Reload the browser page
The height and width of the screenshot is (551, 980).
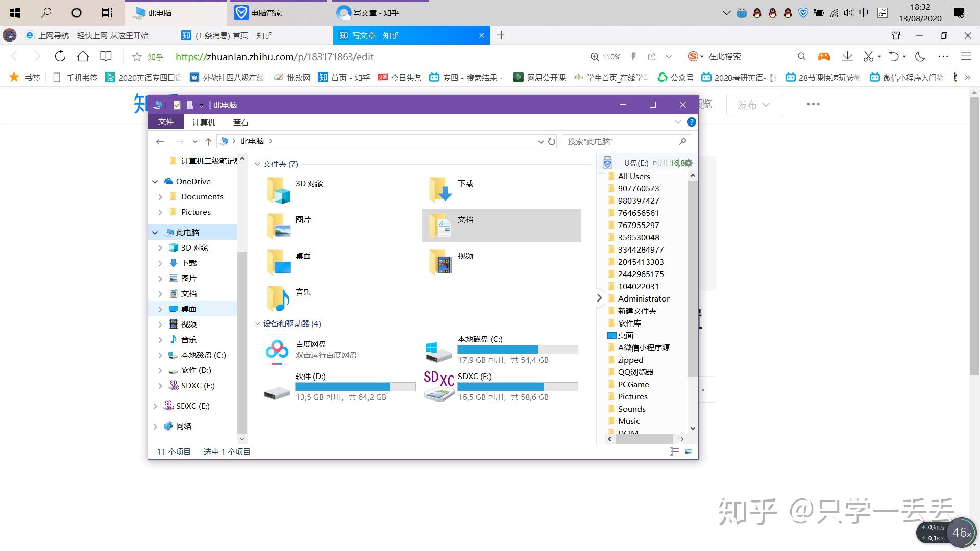pyautogui.click(x=60, y=56)
